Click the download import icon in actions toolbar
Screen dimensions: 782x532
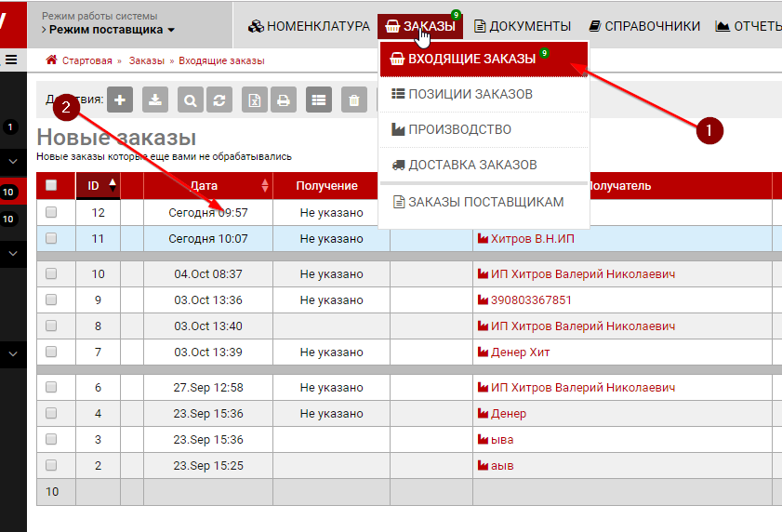click(156, 100)
